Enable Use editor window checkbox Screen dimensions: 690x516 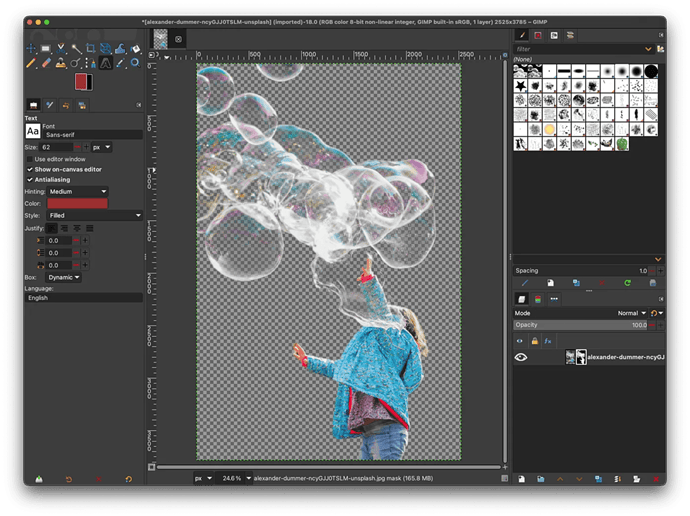click(x=30, y=159)
